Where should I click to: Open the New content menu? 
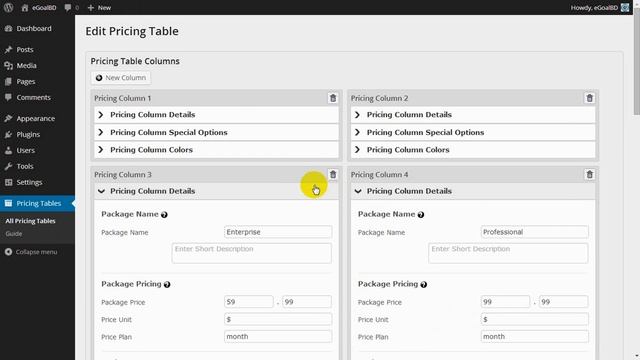[99, 8]
